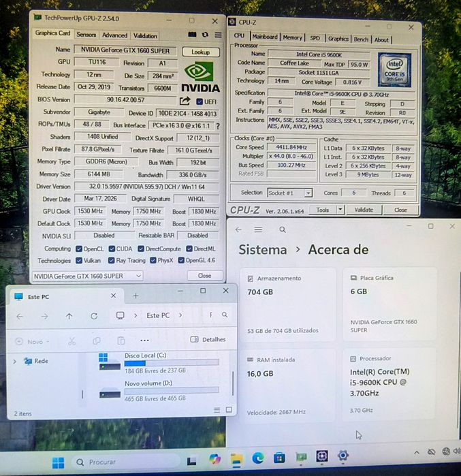Click the Close button in CPU-Z
The height and width of the screenshot is (476, 461).
point(400,210)
